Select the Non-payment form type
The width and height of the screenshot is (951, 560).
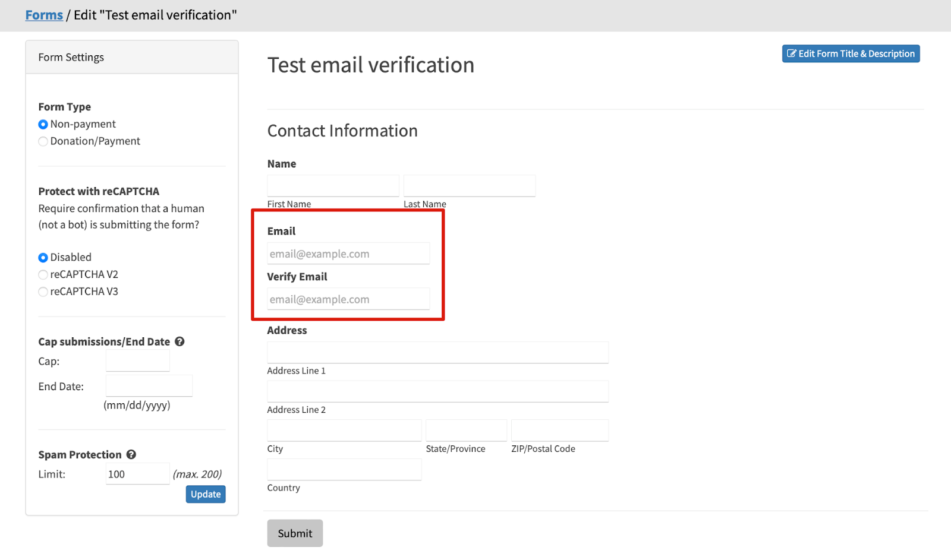point(43,125)
